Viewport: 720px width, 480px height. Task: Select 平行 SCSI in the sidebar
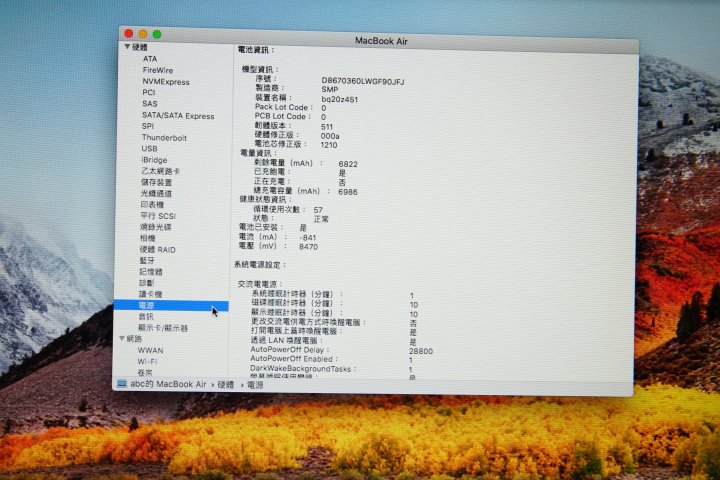point(158,216)
